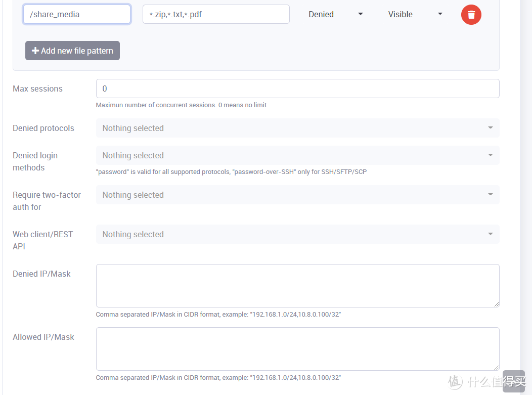Click the Denied login methods label
Image resolution: width=532 pixels, height=395 pixels.
[x=35, y=161]
